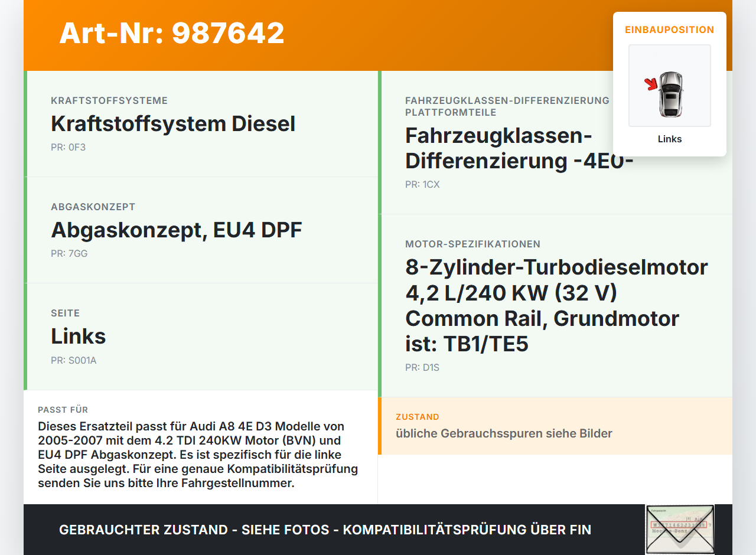
Task: Click the EINBAUPOSITION panel header
Action: [x=669, y=30]
